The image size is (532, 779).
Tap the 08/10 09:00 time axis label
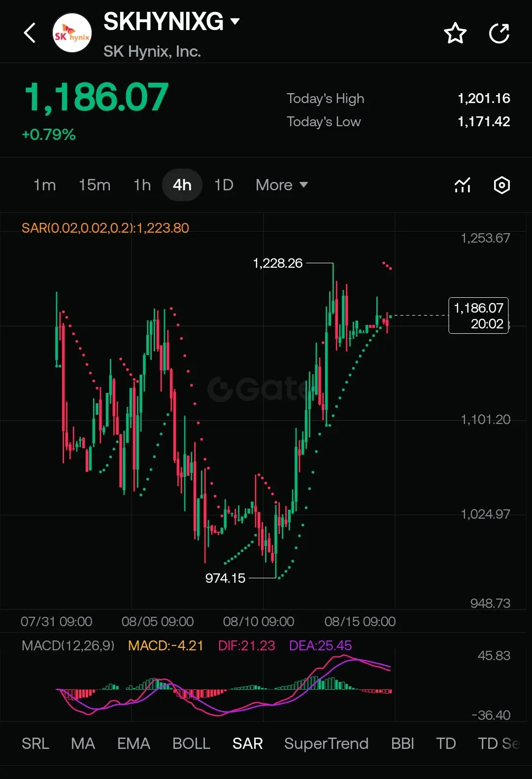coord(259,622)
